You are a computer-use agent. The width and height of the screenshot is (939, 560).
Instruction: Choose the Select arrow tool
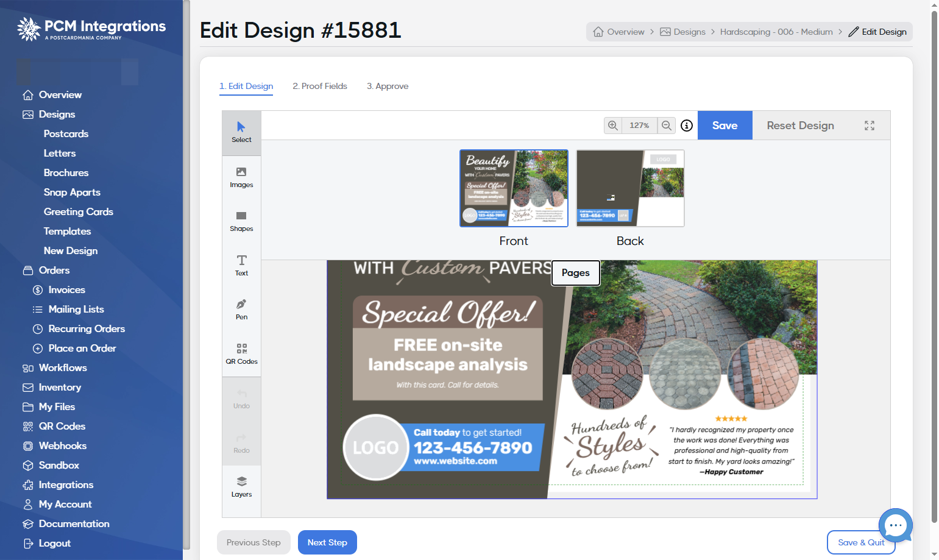[x=241, y=133]
